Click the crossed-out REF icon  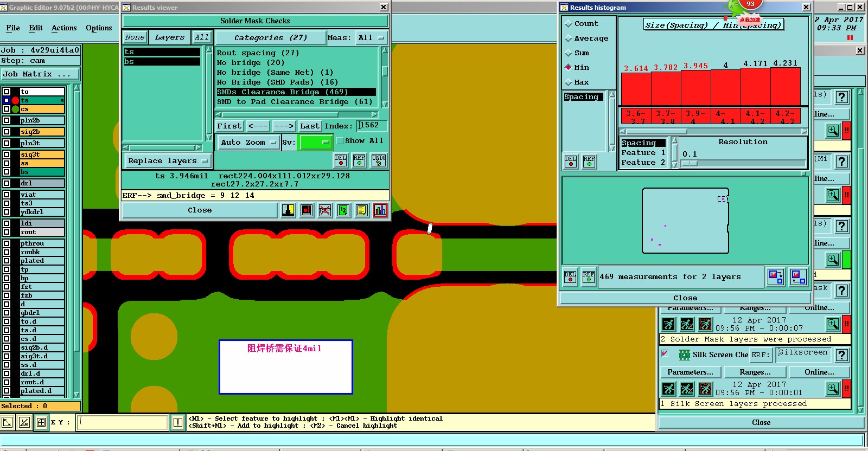[324, 210]
